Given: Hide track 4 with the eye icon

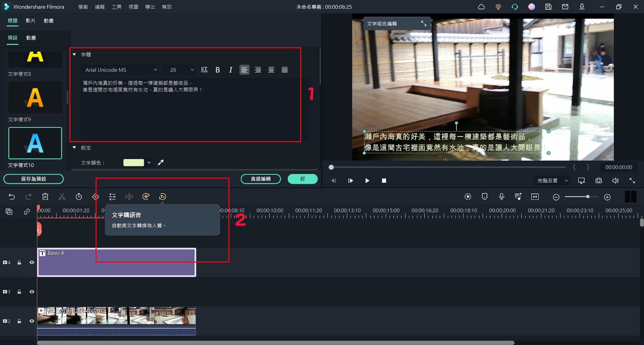Looking at the screenshot, I should (32, 263).
